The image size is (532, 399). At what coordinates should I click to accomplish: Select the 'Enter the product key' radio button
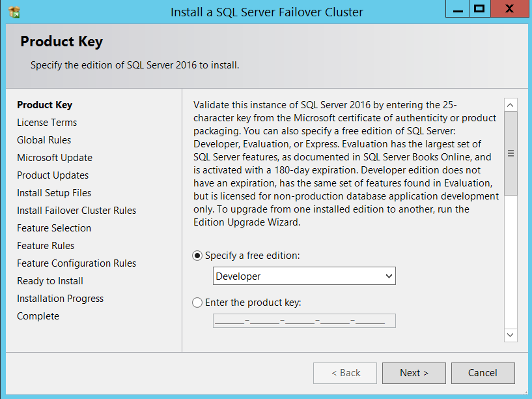coord(197,303)
